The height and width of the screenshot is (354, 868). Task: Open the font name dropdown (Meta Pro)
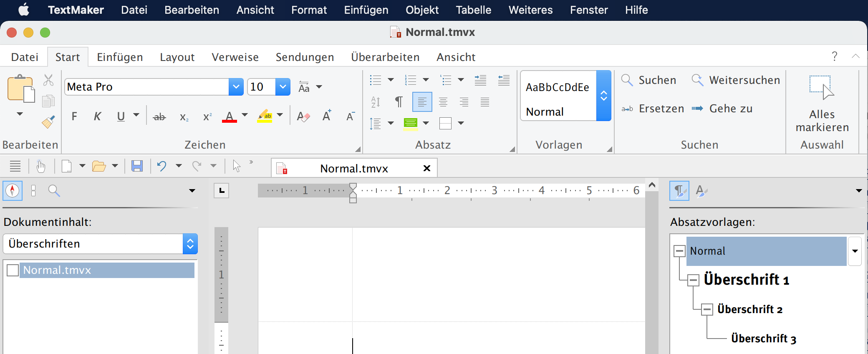236,87
